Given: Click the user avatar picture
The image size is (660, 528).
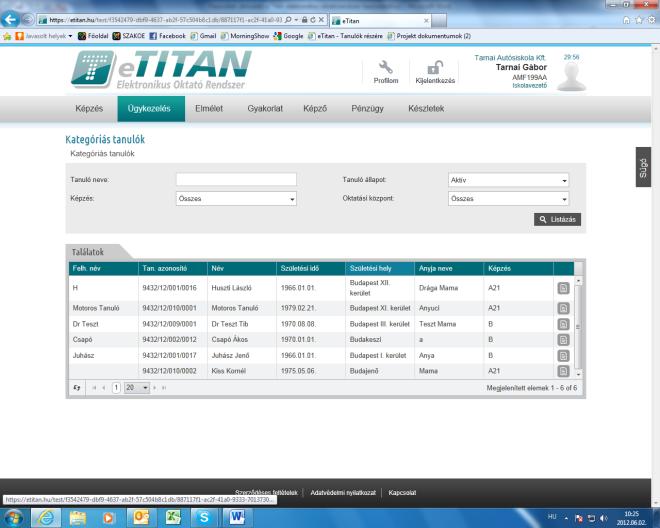Looking at the screenshot, I should [x=571, y=77].
